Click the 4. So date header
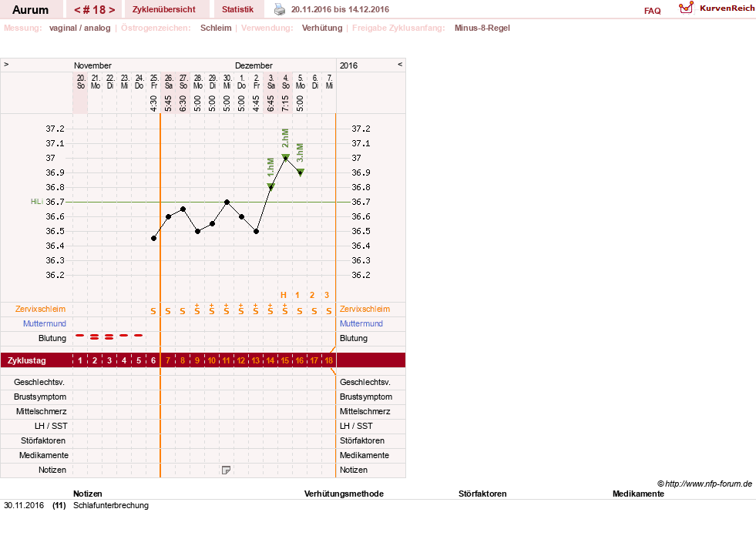This screenshot has height=539, width=756. 285,82
